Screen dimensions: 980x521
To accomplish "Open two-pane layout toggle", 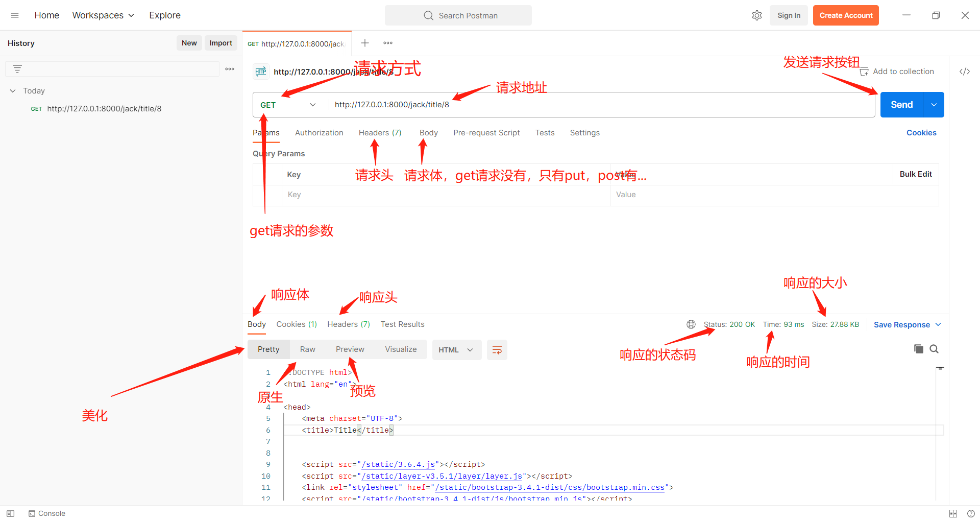I will (x=953, y=513).
